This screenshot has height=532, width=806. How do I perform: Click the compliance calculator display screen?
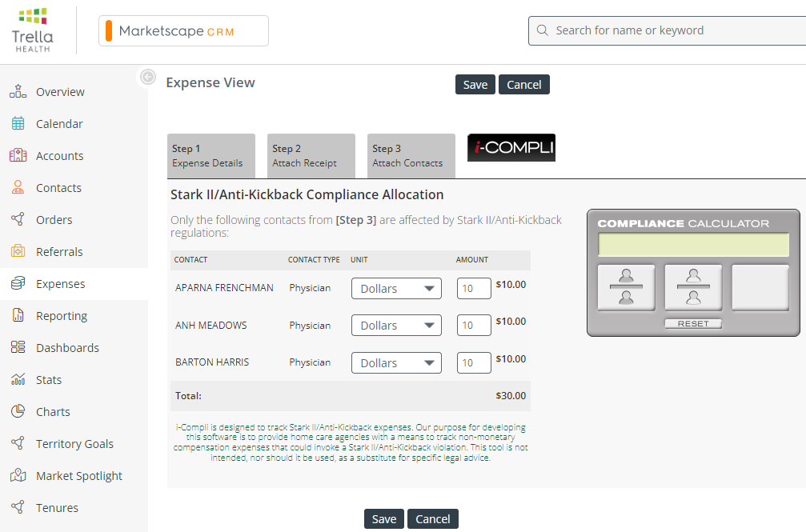point(693,244)
